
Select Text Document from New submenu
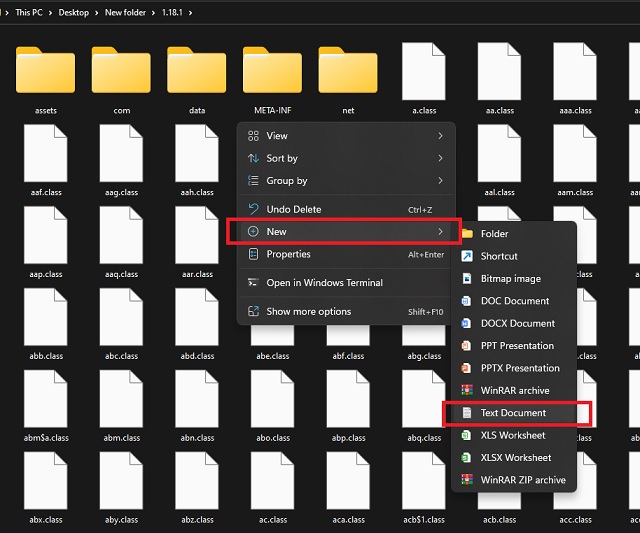tap(512, 413)
